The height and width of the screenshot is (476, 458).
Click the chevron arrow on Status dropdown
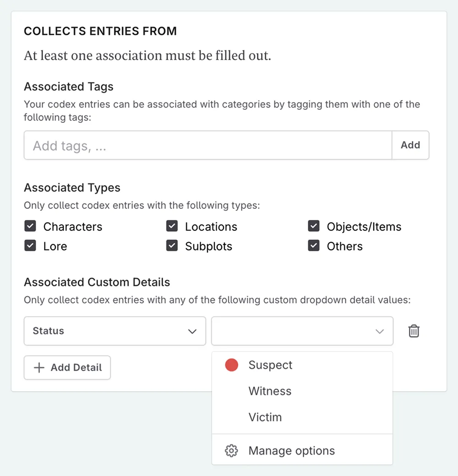click(192, 331)
